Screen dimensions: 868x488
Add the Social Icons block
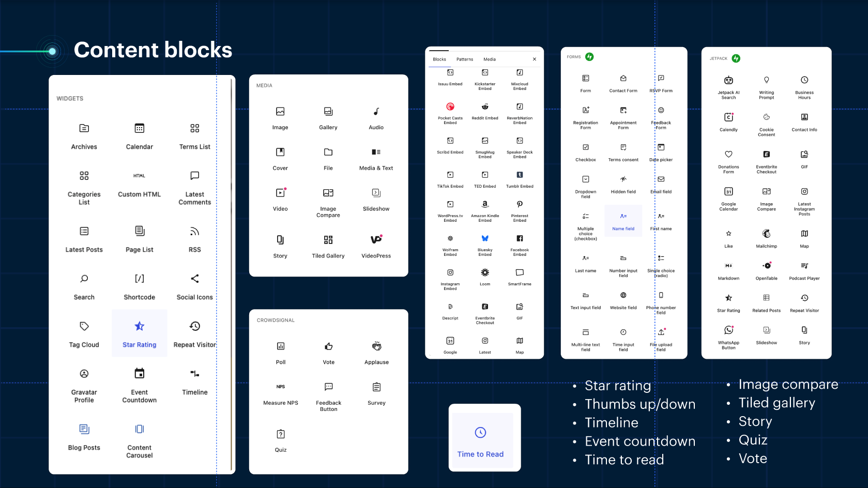point(194,287)
